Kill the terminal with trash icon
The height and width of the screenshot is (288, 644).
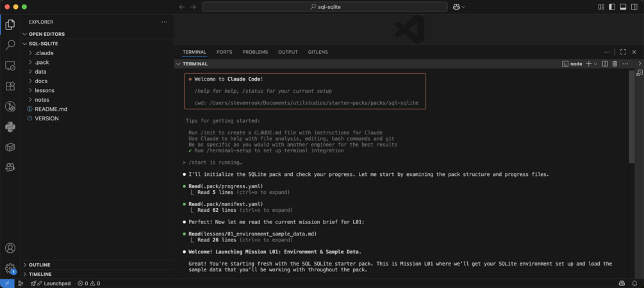[x=615, y=64]
